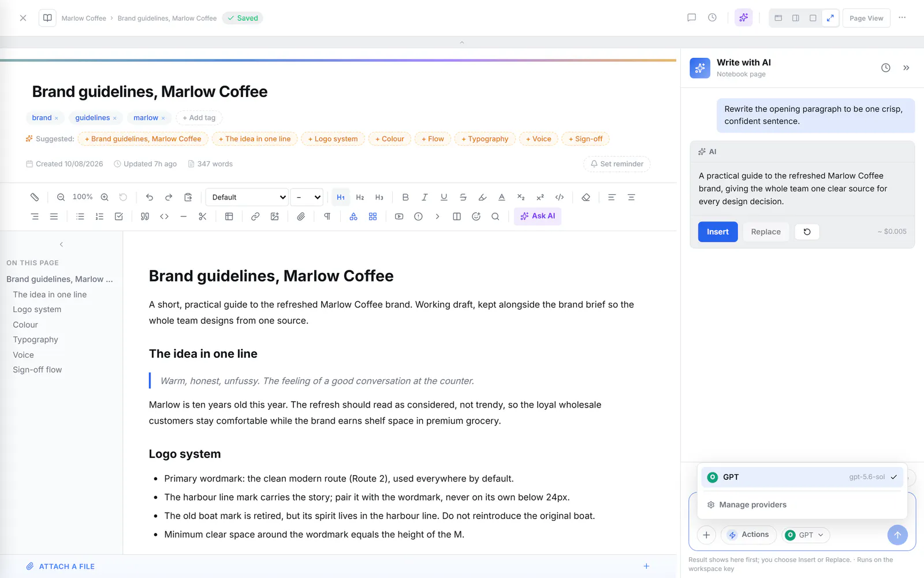Collapse the On This Page outline
Screen dimensions: 924x578
[x=61, y=244]
